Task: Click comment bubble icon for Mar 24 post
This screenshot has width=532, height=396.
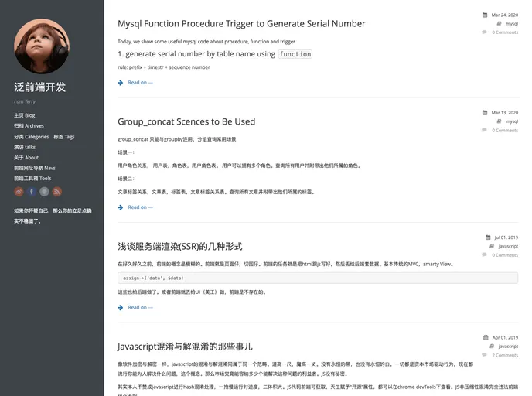Action: [484, 32]
